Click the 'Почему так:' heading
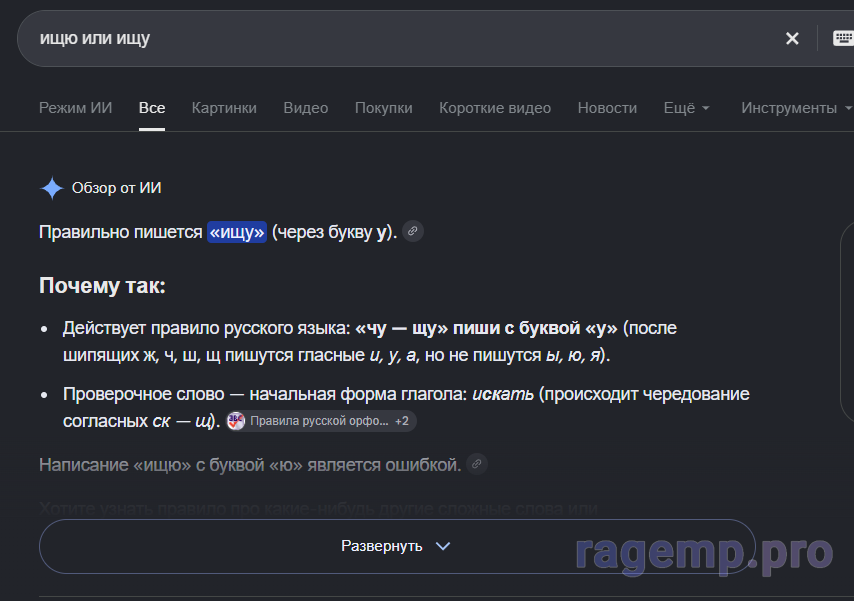 tap(102, 286)
